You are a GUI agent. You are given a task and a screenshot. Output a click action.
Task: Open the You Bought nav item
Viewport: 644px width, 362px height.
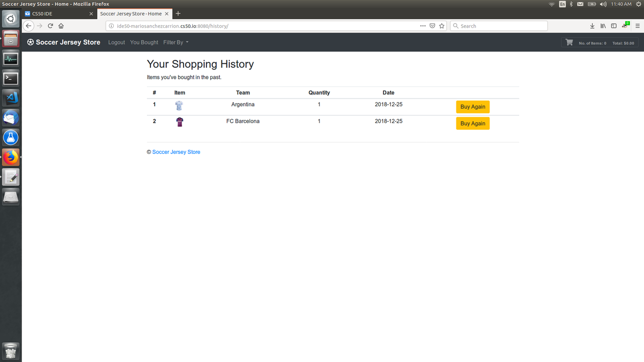(144, 43)
